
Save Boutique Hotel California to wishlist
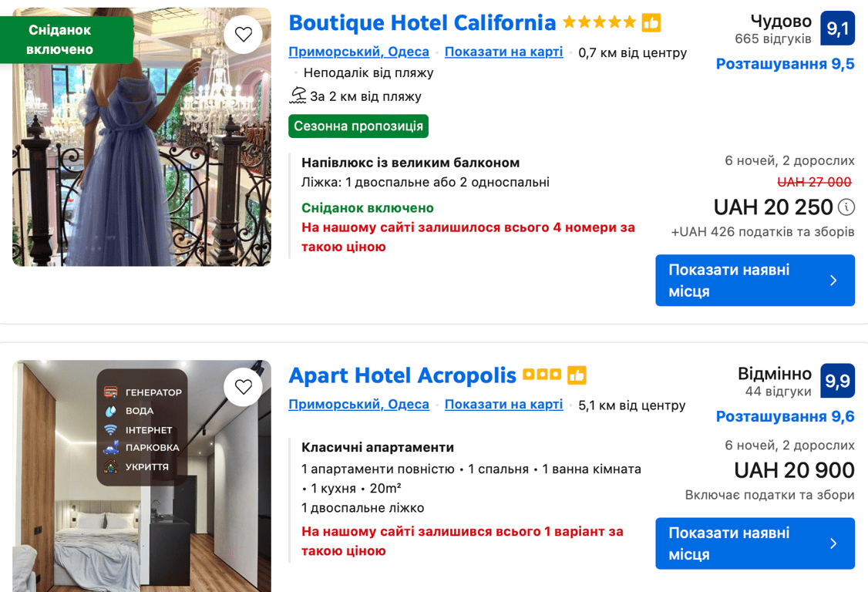click(x=244, y=35)
